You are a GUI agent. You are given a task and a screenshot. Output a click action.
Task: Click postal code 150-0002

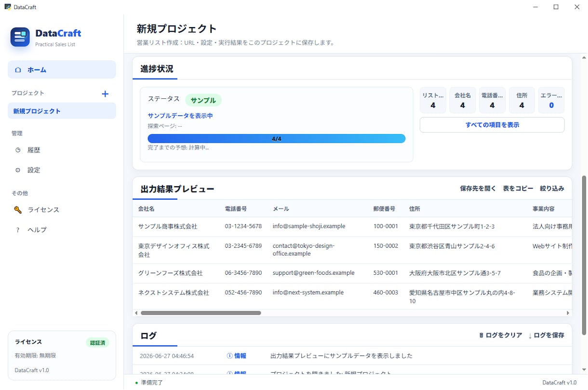tap(386, 246)
